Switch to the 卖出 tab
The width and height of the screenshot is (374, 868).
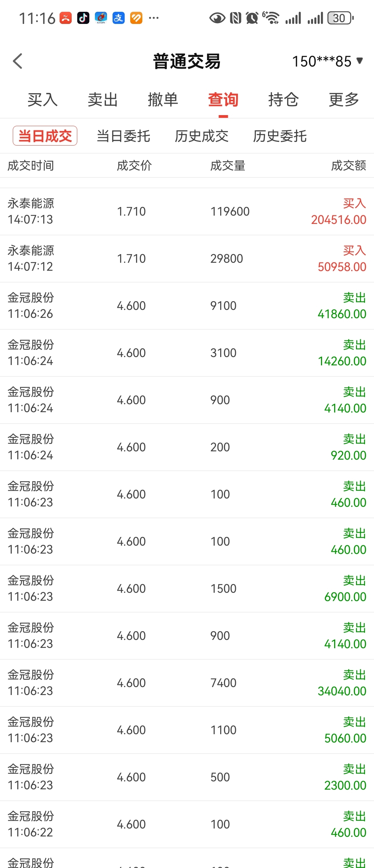[103, 100]
